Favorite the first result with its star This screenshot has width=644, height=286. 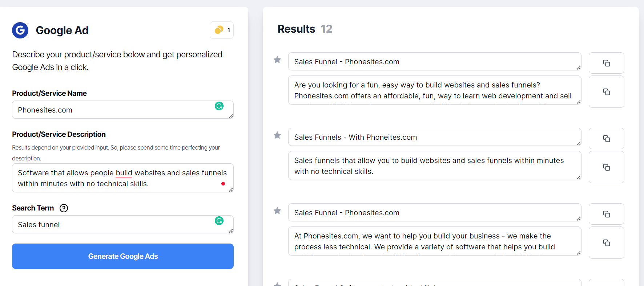[x=277, y=60]
